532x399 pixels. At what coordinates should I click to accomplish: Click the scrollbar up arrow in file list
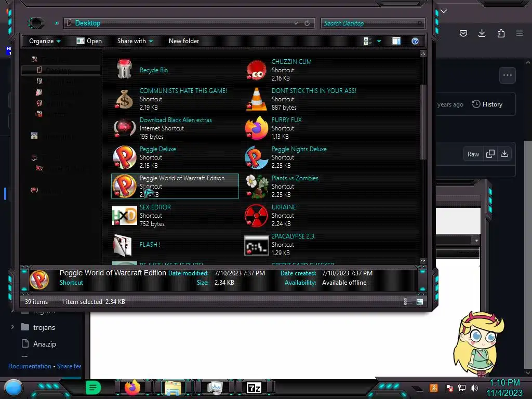pyautogui.click(x=423, y=54)
